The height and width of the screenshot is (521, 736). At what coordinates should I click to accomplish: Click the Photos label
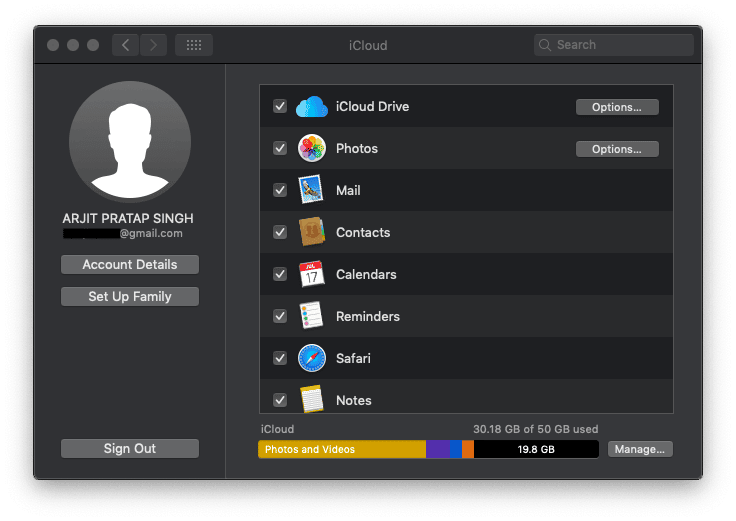point(357,148)
